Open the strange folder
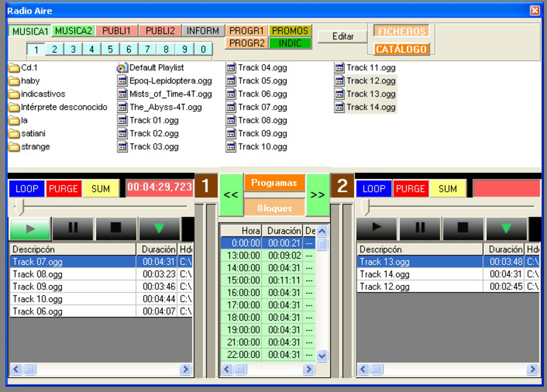This screenshot has height=392, width=547. click(29, 147)
